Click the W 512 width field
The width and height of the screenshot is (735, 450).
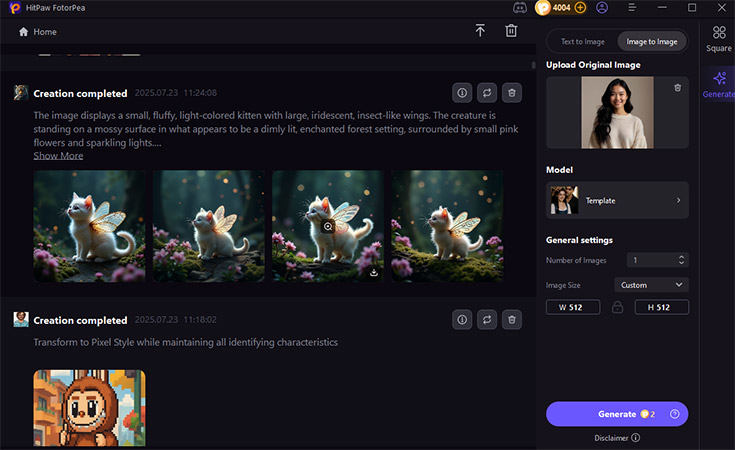point(572,307)
